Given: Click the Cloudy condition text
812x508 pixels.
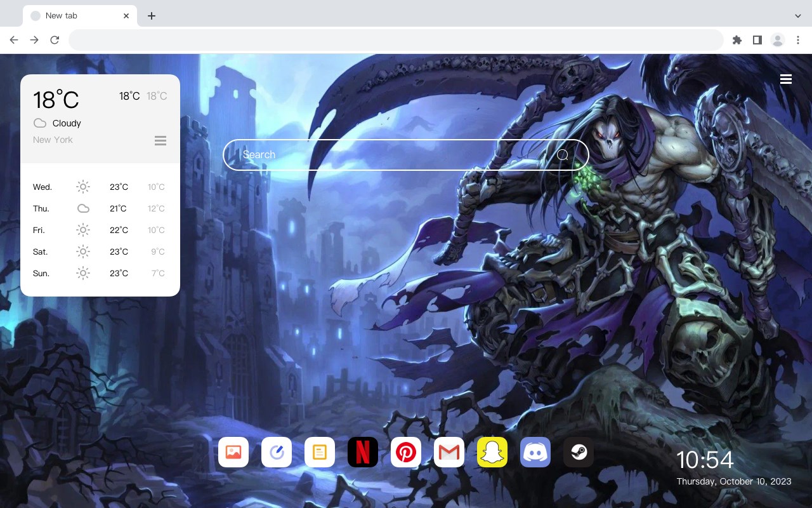Looking at the screenshot, I should 67,123.
